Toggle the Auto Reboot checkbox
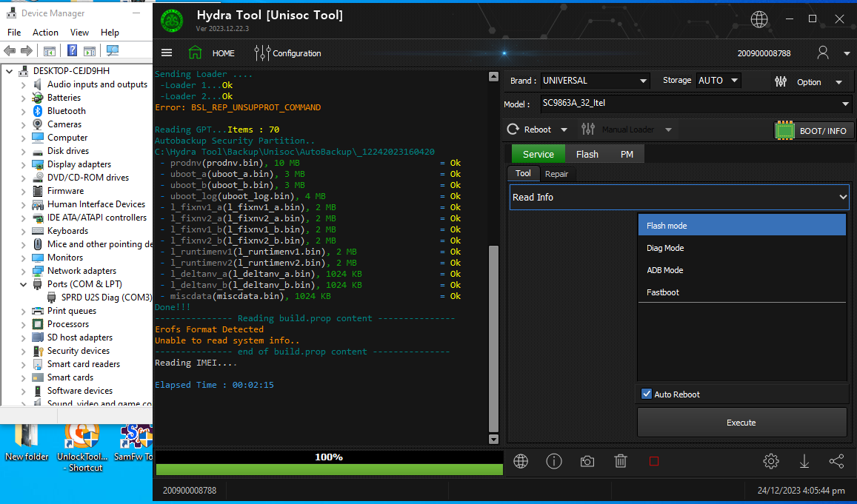This screenshot has width=857, height=504. coord(647,394)
